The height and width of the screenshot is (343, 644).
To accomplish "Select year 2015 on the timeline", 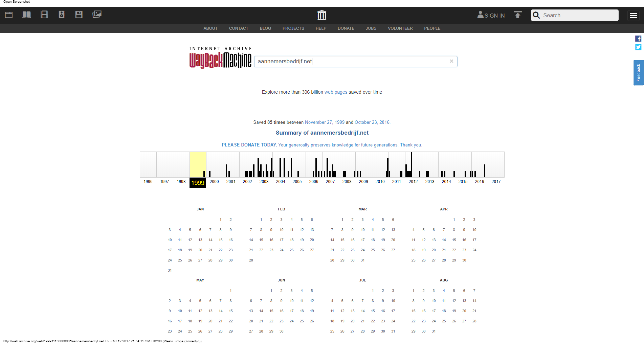I will tap(463, 182).
